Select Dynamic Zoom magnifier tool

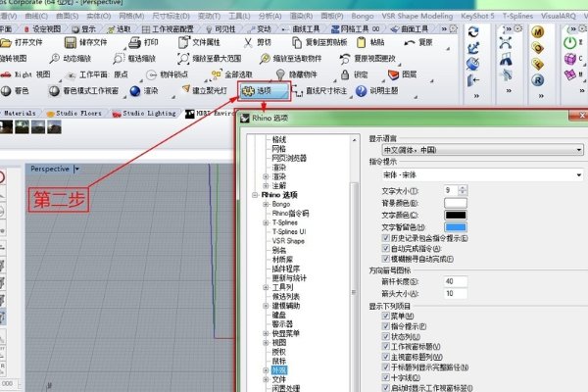pyautogui.click(x=54, y=59)
